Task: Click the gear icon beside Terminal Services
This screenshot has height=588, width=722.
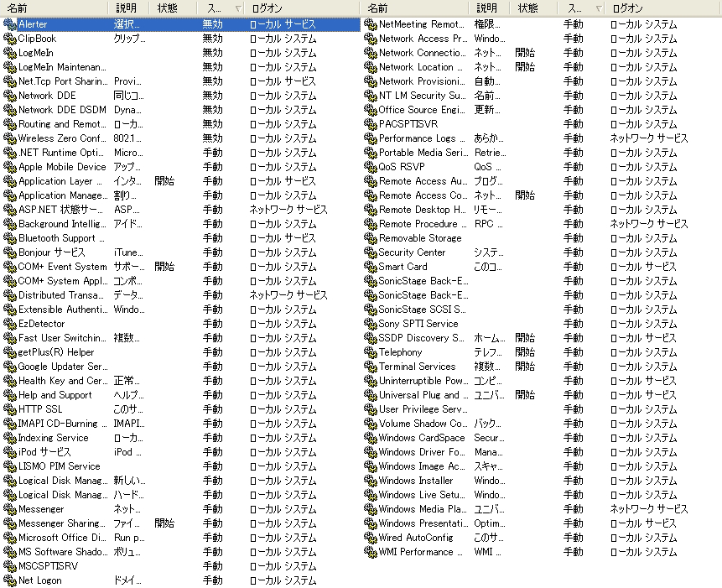Action: click(370, 367)
